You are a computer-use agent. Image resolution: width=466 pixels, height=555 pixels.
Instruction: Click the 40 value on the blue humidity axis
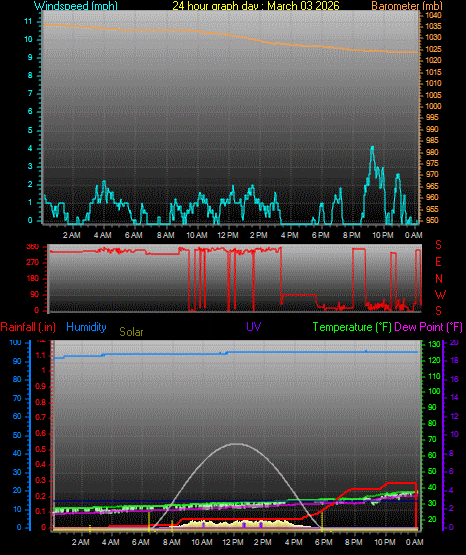[17, 453]
